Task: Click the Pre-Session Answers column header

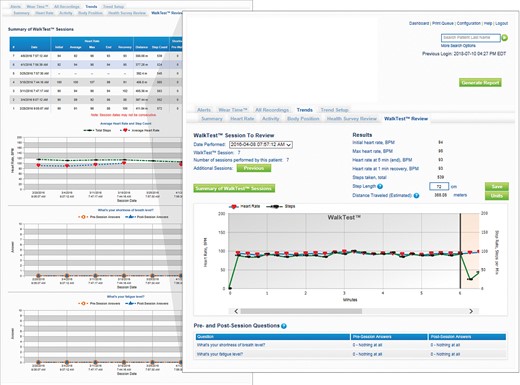Action: [x=389, y=337]
